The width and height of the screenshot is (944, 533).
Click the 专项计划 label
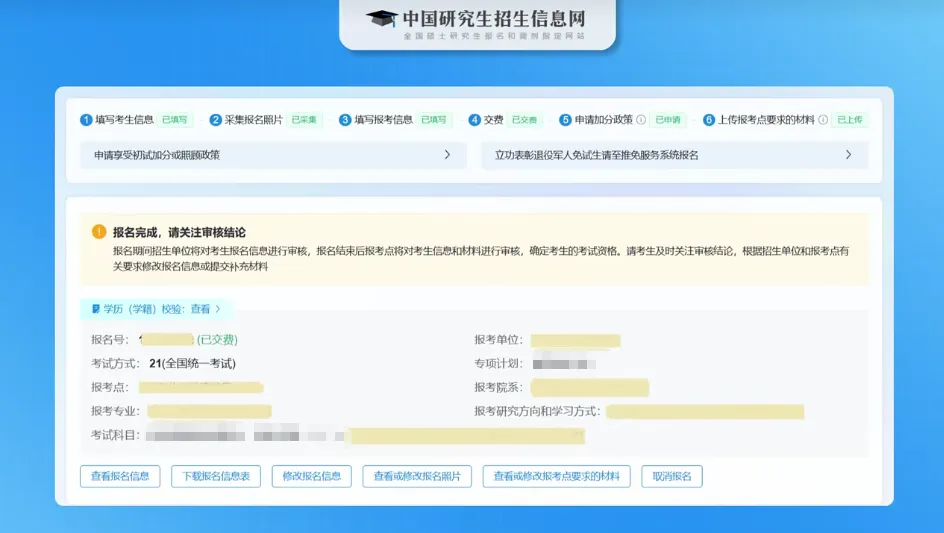click(498, 364)
